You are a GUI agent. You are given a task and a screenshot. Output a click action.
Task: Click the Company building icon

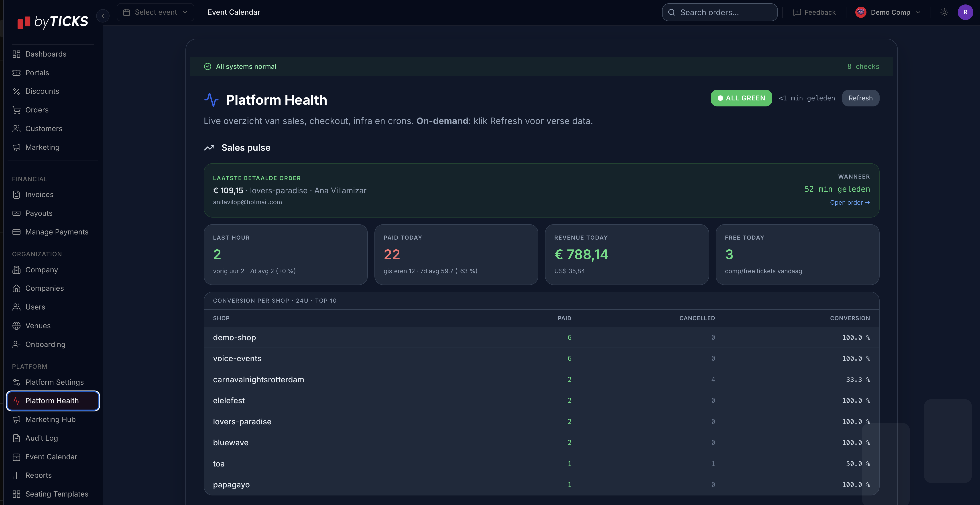click(x=16, y=270)
